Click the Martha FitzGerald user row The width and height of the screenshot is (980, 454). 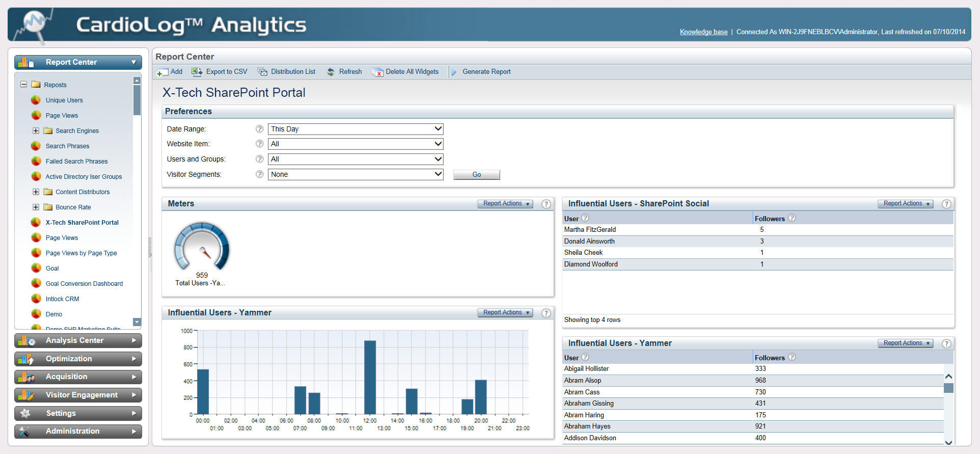[x=758, y=230]
